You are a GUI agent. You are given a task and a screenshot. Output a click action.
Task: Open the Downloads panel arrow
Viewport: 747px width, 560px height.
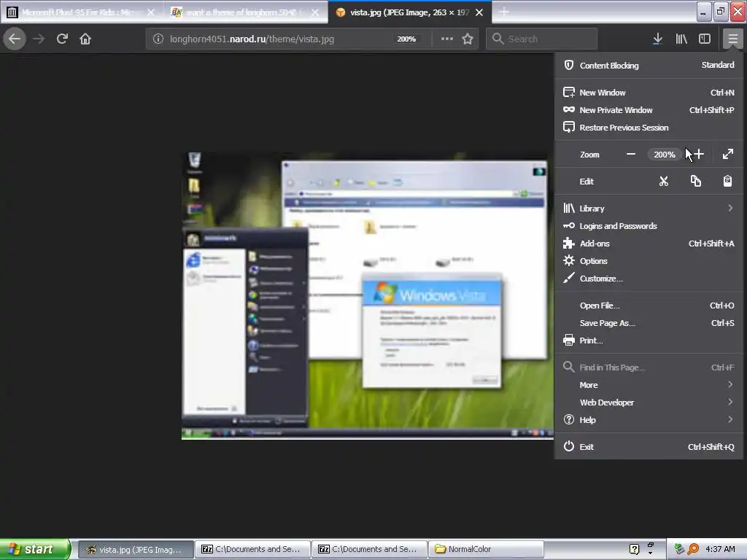(x=657, y=39)
